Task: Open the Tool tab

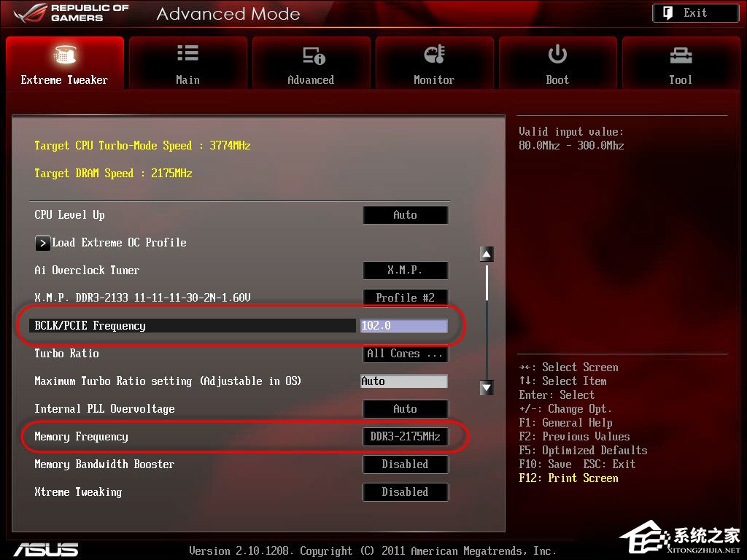Action: click(681, 63)
